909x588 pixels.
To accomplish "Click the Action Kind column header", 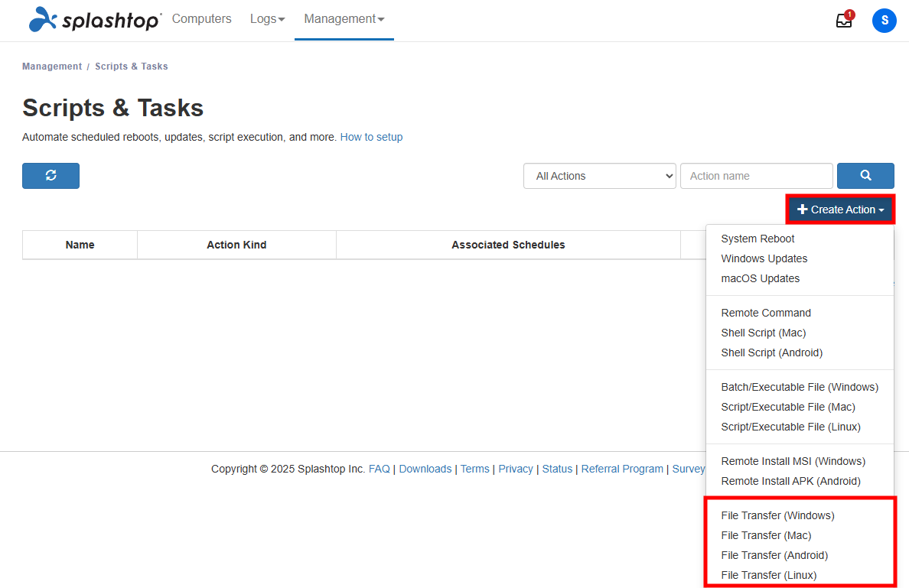I will (x=236, y=245).
